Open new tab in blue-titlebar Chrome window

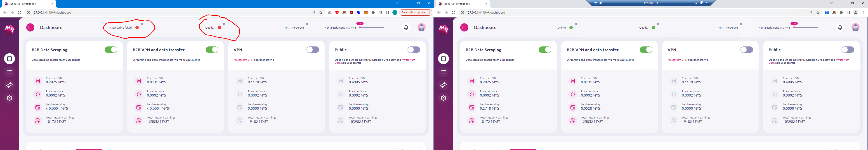[x=61, y=4]
